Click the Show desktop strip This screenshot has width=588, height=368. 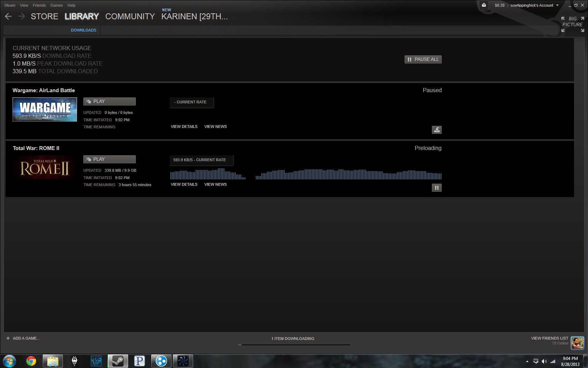pyautogui.click(x=586, y=361)
